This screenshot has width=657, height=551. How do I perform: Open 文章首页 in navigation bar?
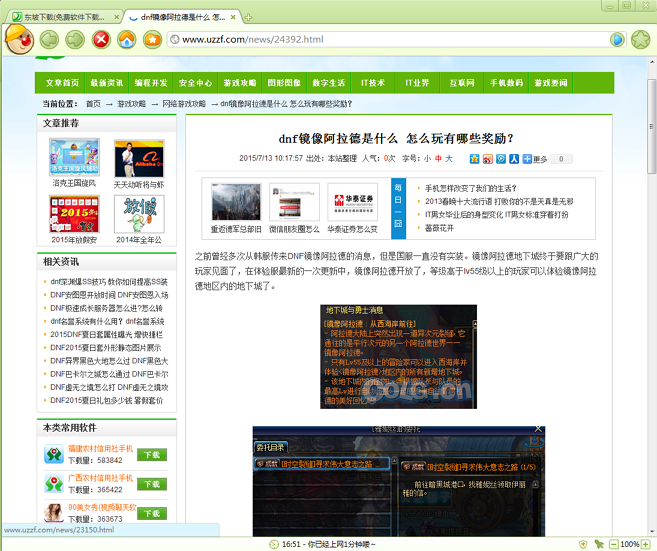pos(62,83)
